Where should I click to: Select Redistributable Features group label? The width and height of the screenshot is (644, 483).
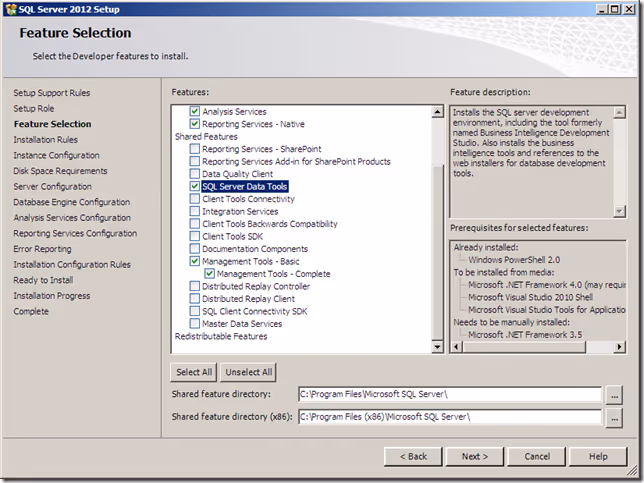tap(221, 336)
